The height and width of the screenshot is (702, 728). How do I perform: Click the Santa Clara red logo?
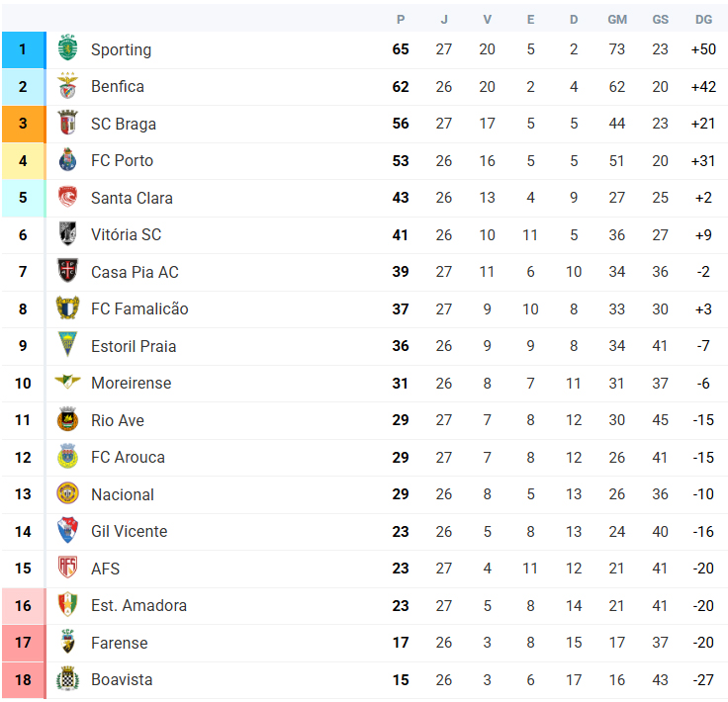coord(68,197)
